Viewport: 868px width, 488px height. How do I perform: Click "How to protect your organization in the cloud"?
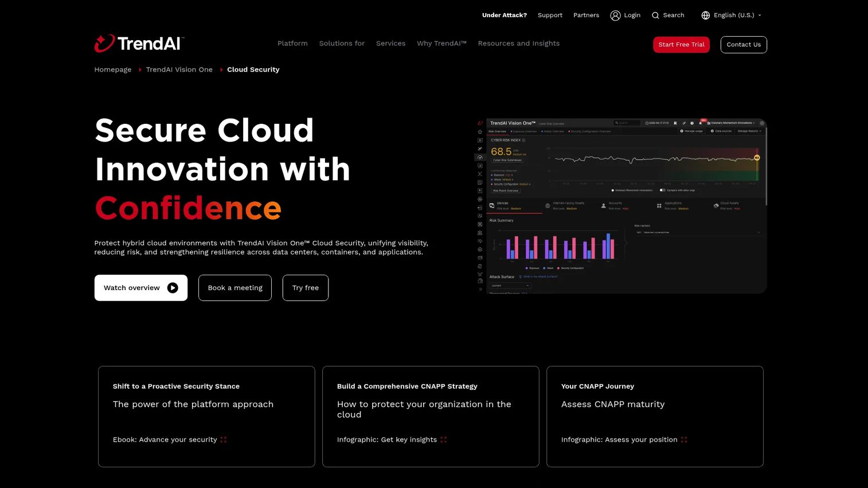pyautogui.click(x=424, y=409)
